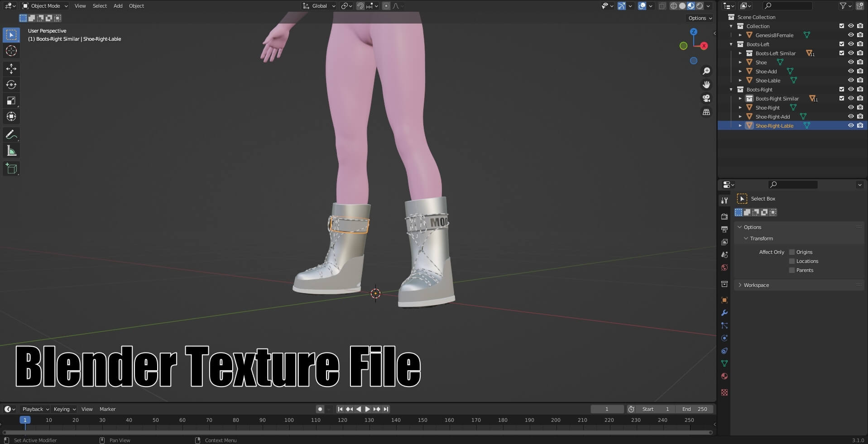
Task: Open the Object menu
Action: [x=136, y=6]
